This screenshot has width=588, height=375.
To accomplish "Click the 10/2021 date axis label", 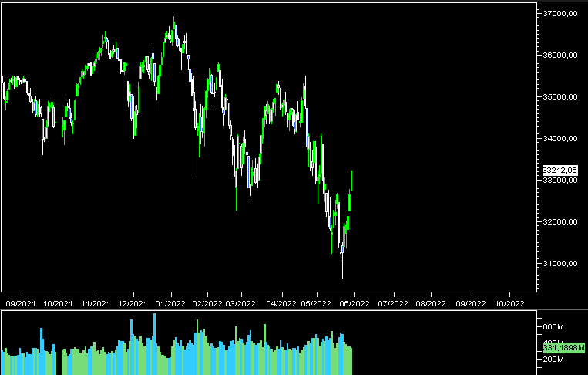I will tap(58, 303).
